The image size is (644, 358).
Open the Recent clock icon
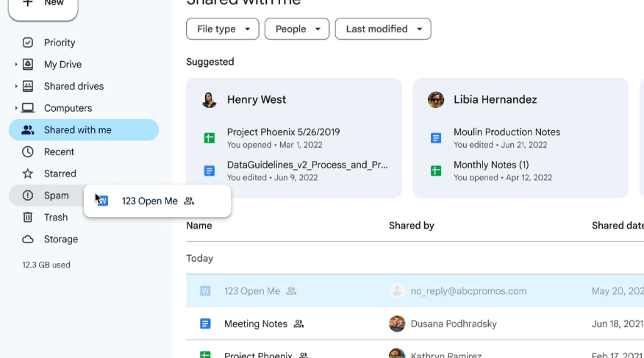(x=28, y=152)
